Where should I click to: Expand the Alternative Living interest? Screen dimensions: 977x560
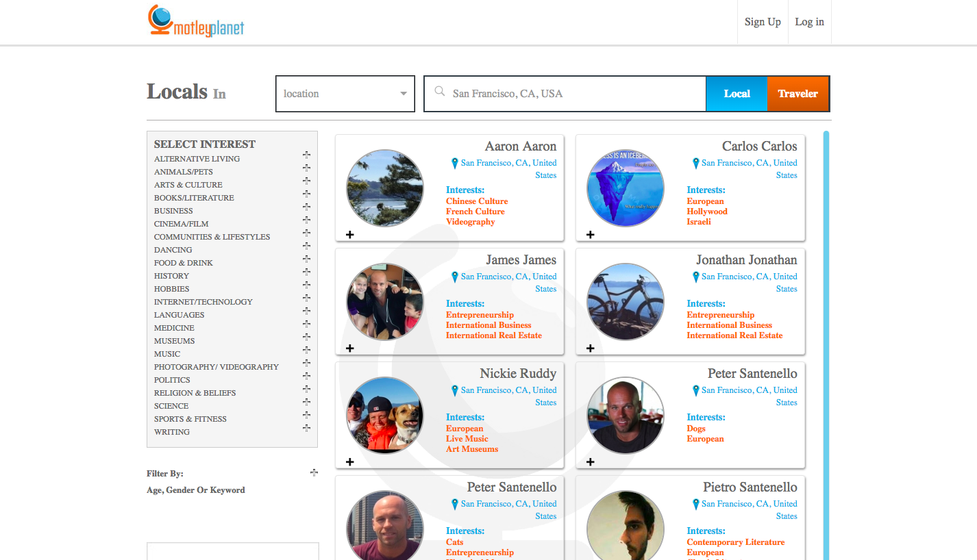[306, 155]
